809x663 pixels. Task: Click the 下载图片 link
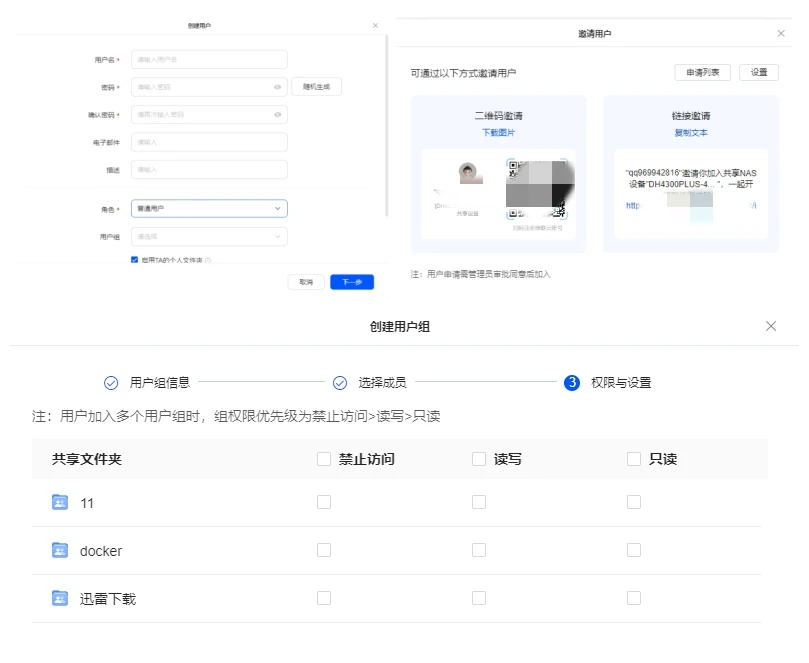point(497,132)
